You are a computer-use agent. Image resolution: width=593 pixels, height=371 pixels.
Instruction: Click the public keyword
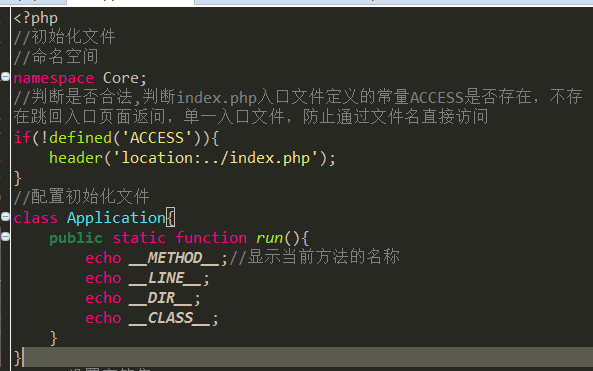pos(76,238)
